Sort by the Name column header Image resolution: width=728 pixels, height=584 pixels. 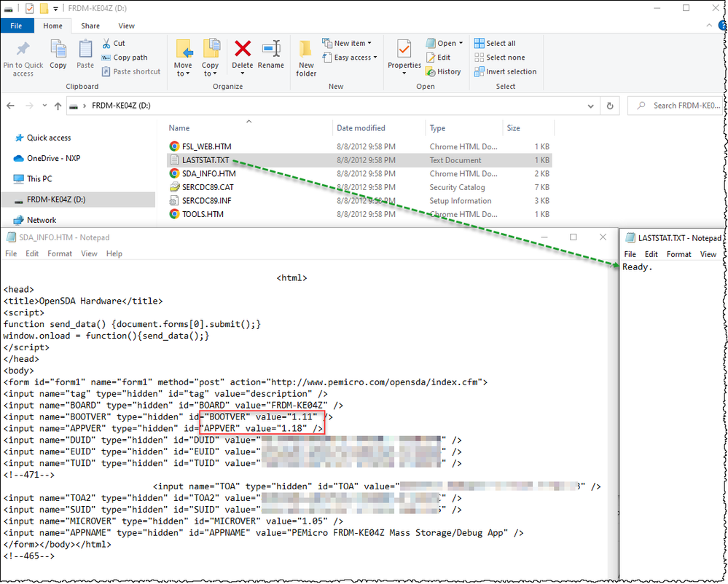click(179, 128)
